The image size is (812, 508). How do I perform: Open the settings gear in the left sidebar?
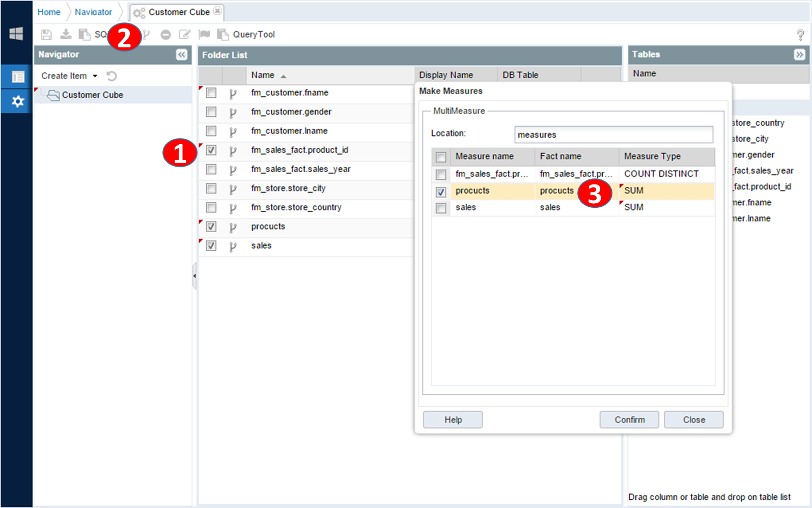[17, 101]
